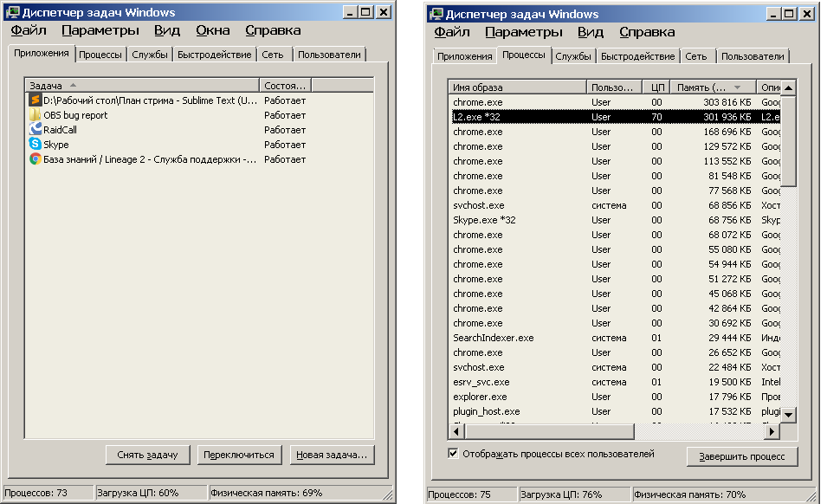Open Файл menu in right window
This screenshot has height=504, width=840.
coord(451,32)
